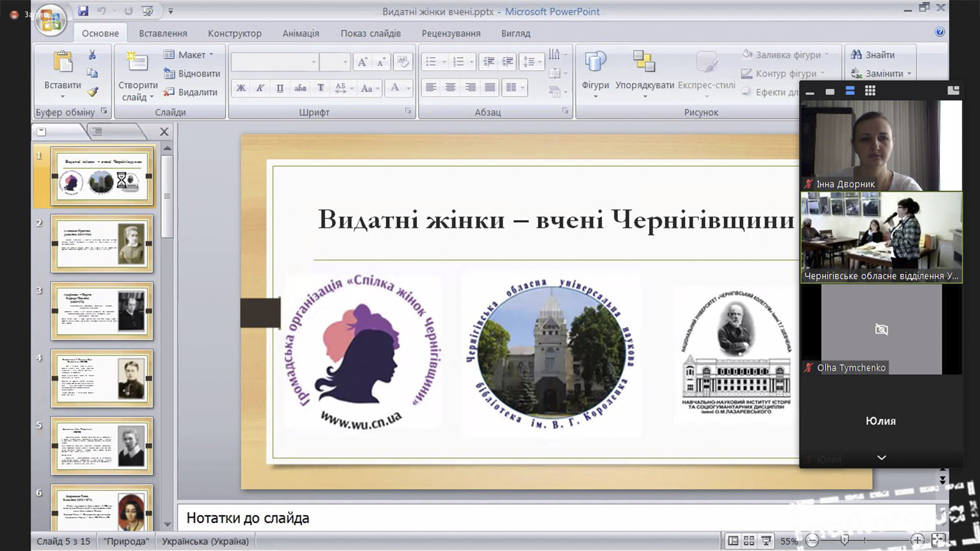Expand bullet list dropdown arrow

click(x=444, y=62)
